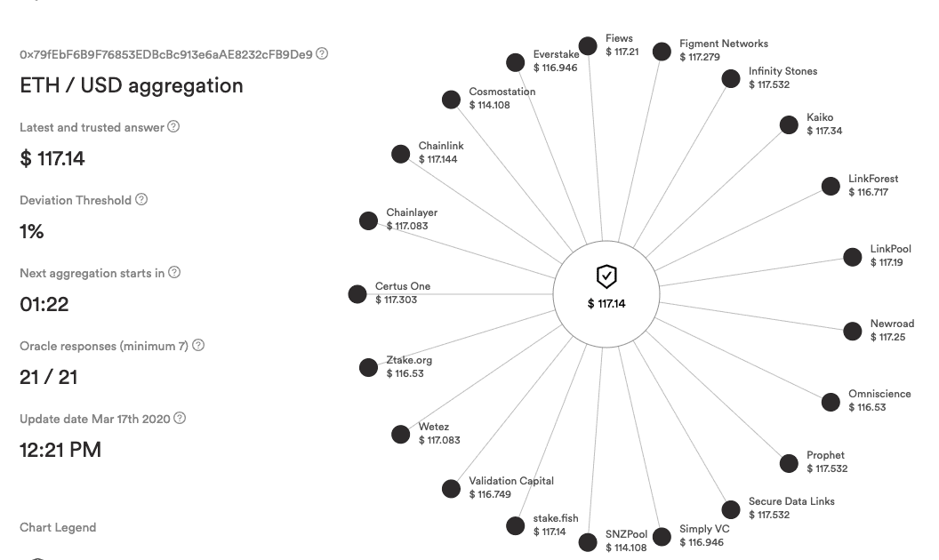This screenshot has height=560, width=939.
Task: Select the Chainlink oracle node dot
Action: pos(401,154)
